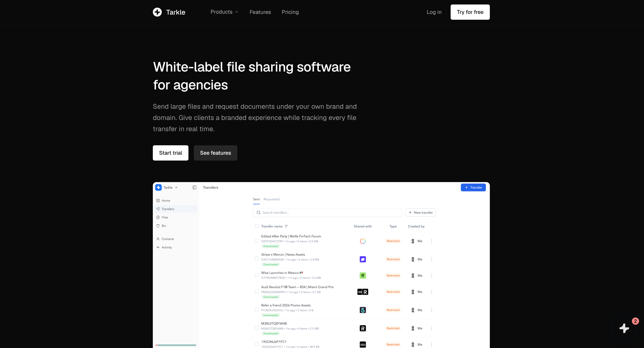This screenshot has height=348, width=644.
Task: Click the New transfer button
Action: coord(421,212)
